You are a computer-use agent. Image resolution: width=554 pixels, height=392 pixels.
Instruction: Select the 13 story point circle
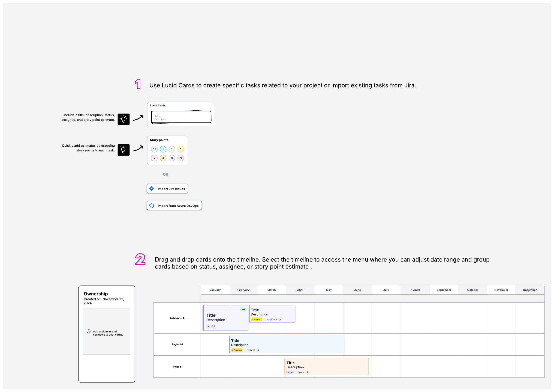(x=172, y=158)
